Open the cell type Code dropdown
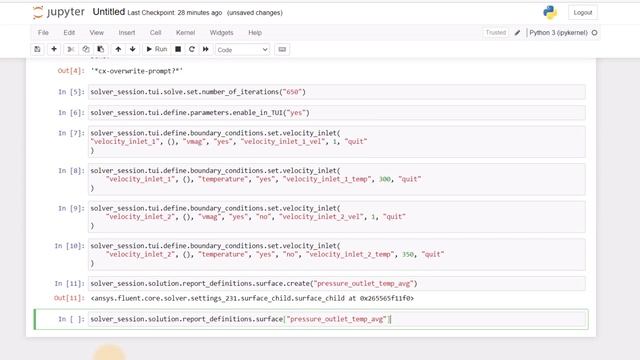This screenshot has height=360, width=640. pyautogui.click(x=242, y=50)
